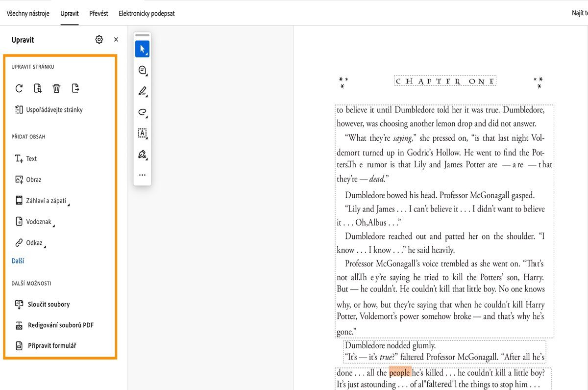The image size is (588, 390).
Task: Expand Záhlaví a zápatí options
Action: pyautogui.click(x=42, y=201)
